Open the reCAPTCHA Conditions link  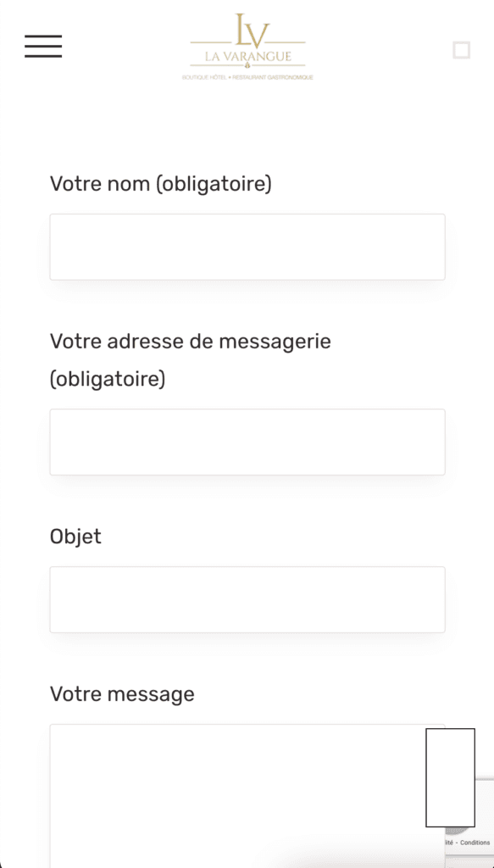coord(475,843)
